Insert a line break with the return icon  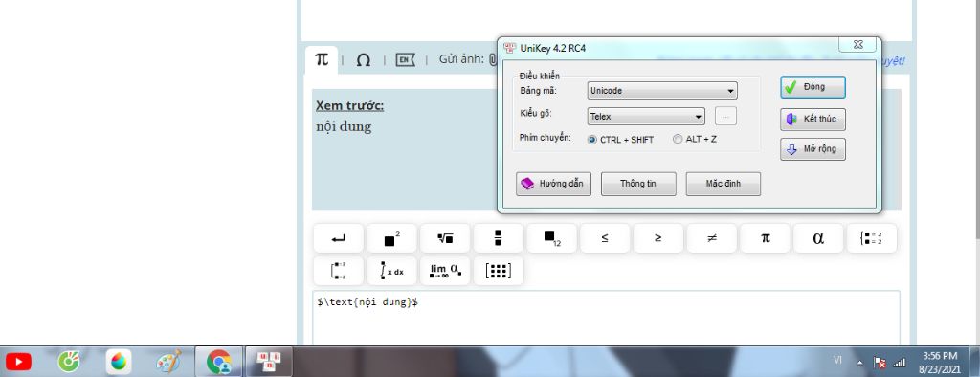pyautogui.click(x=338, y=238)
